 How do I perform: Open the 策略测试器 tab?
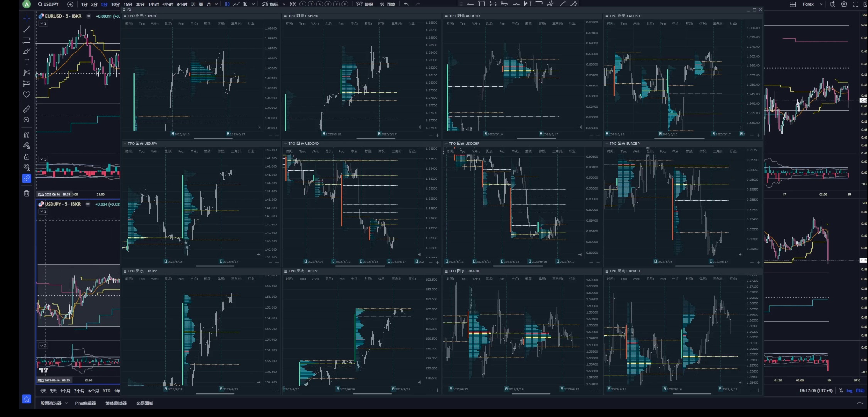pyautogui.click(x=116, y=403)
